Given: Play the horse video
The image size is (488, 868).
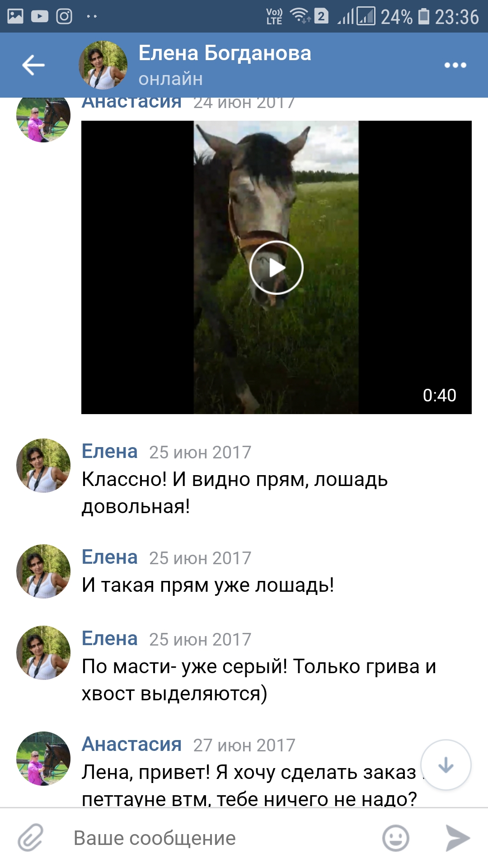Looking at the screenshot, I should pyautogui.click(x=276, y=268).
